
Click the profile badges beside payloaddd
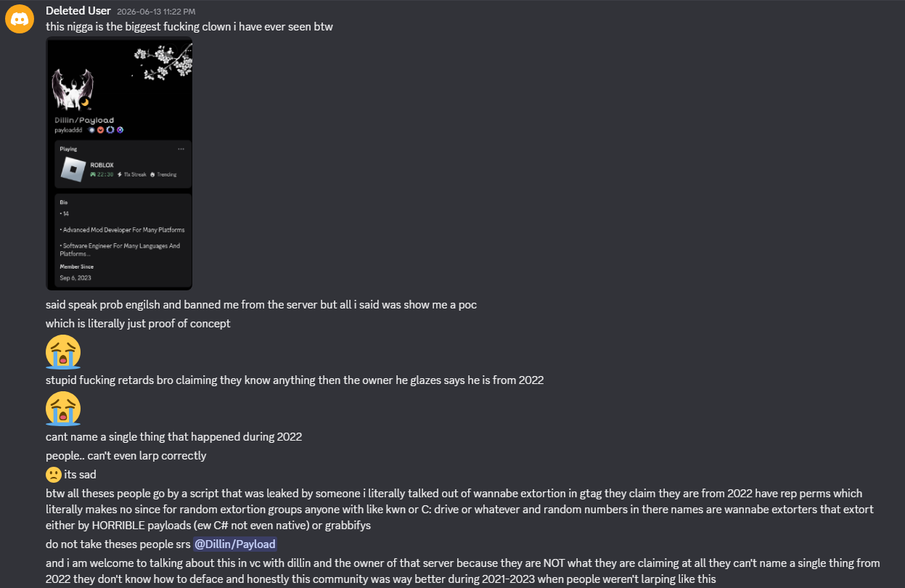105,130
